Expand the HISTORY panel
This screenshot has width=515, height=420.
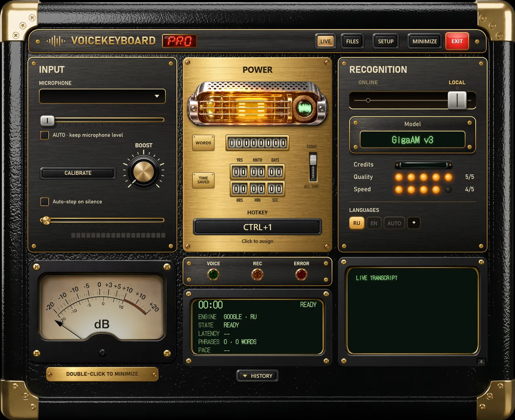click(257, 376)
